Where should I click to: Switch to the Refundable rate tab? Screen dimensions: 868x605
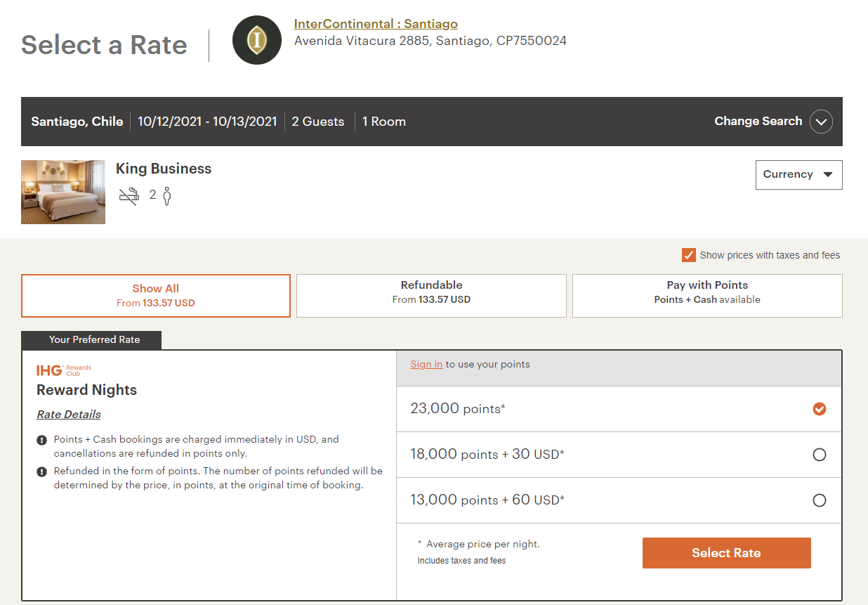[431, 296]
